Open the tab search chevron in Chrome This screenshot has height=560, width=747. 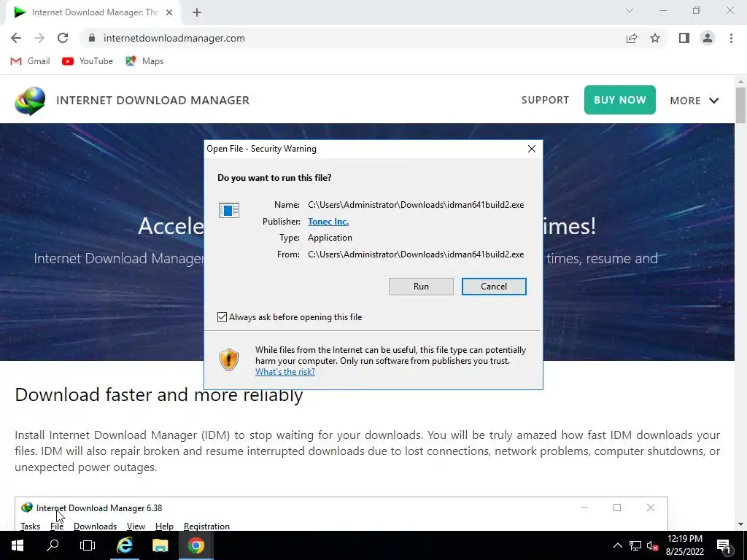coord(630,10)
